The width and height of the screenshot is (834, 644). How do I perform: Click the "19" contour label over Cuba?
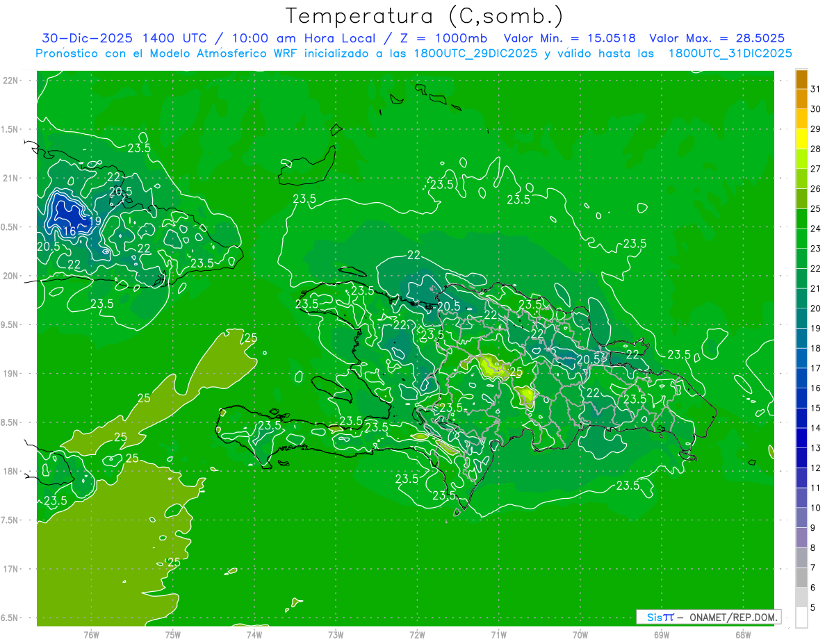tap(95, 221)
